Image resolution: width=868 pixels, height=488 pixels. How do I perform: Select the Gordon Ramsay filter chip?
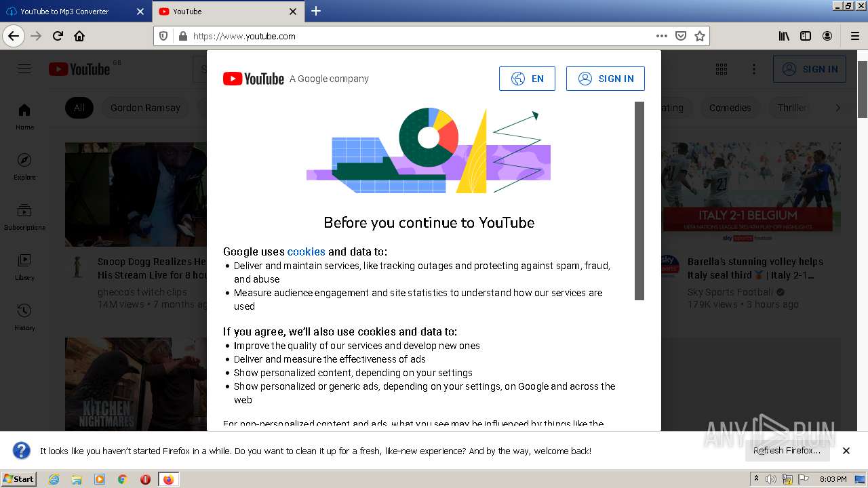point(145,108)
